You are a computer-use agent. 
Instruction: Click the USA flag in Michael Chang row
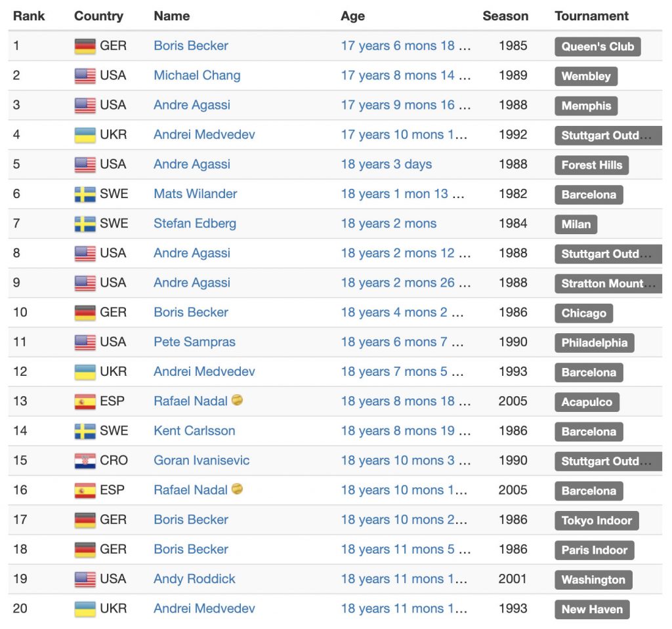click(x=85, y=75)
